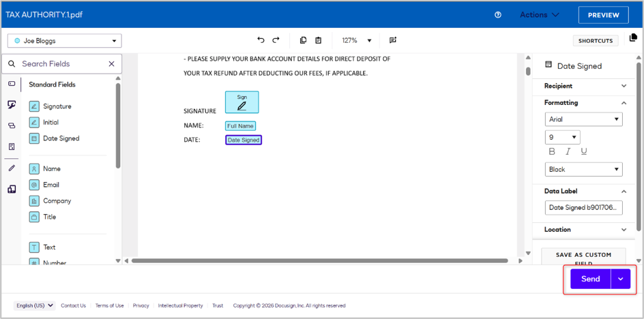
Task: Click the copy icon in toolbar
Action: pyautogui.click(x=303, y=40)
